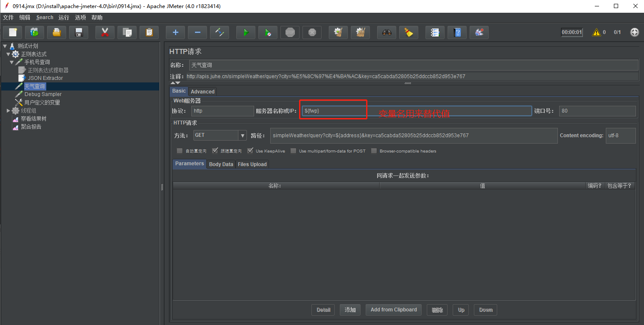The height and width of the screenshot is (325, 644).
Task: Open Help with the question mark icon
Action: tap(457, 32)
